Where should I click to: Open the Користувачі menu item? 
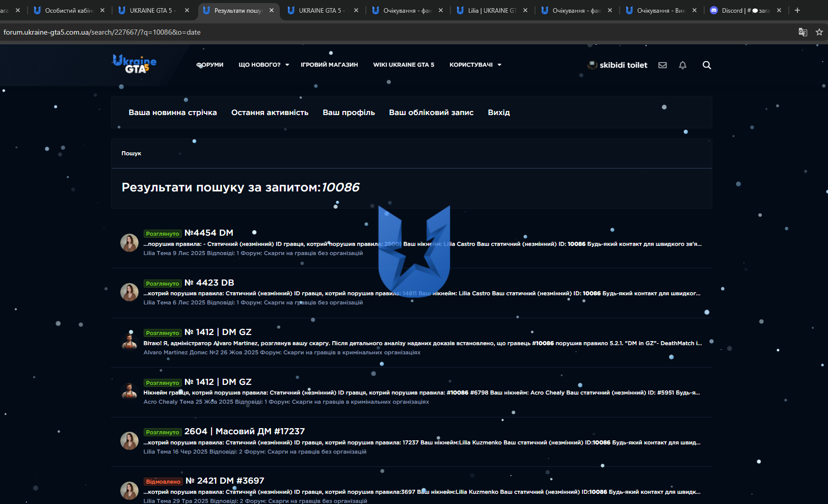tap(471, 65)
